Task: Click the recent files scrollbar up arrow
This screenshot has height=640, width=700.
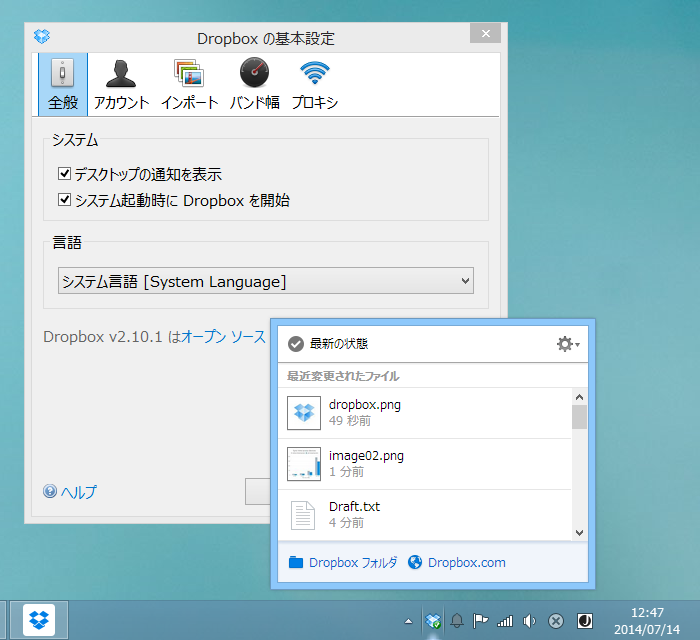Action: tap(579, 397)
